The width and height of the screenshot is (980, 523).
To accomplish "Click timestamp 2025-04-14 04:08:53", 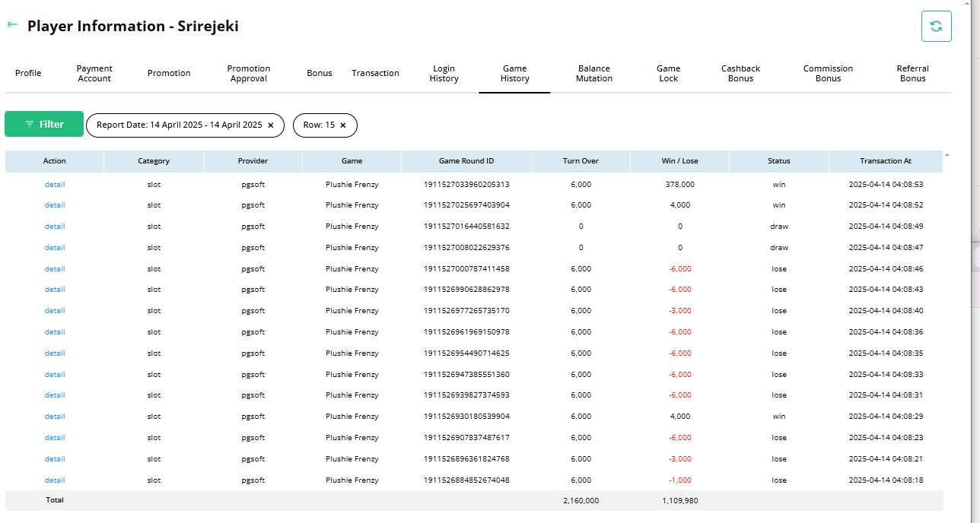I will (886, 184).
